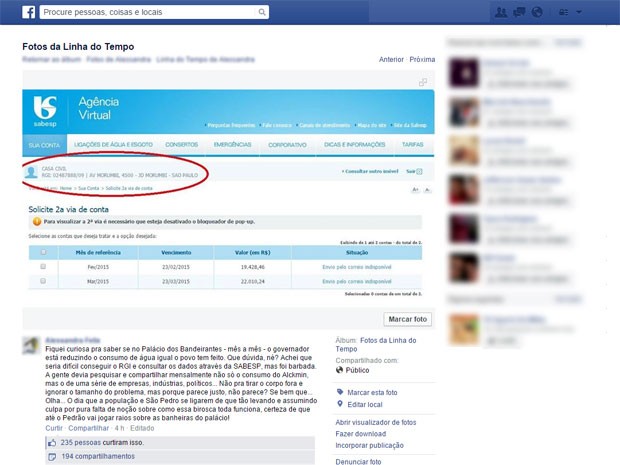The height and width of the screenshot is (465, 620).
Task: Switch to the EMERGÊNCIAS tab
Action: [232, 145]
